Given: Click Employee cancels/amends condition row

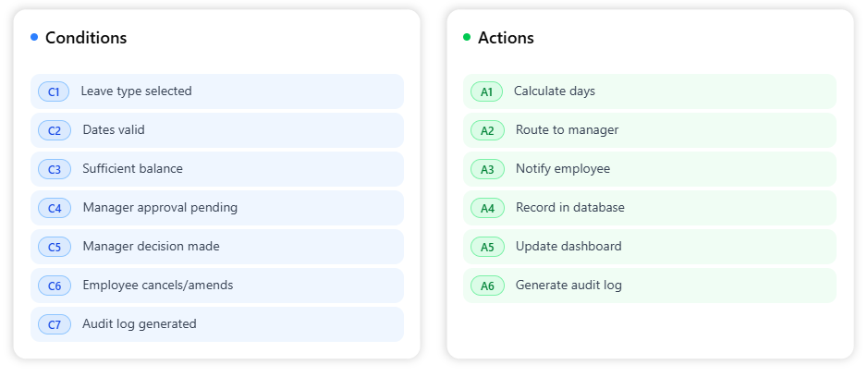Looking at the screenshot, I should [x=157, y=286].
